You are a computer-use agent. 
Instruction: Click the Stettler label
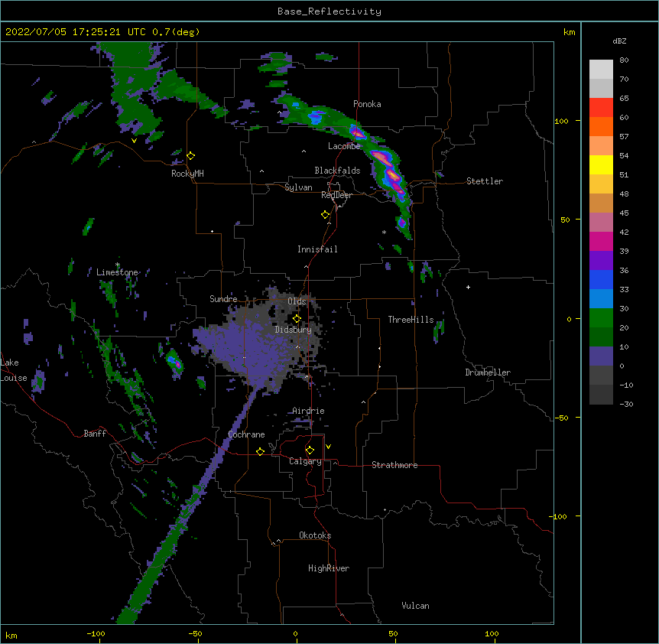click(x=485, y=181)
